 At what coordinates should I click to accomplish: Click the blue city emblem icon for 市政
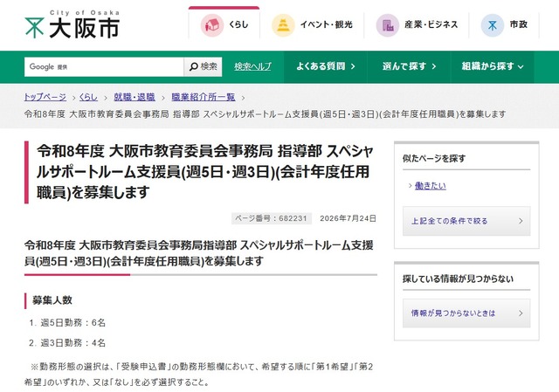493,25
